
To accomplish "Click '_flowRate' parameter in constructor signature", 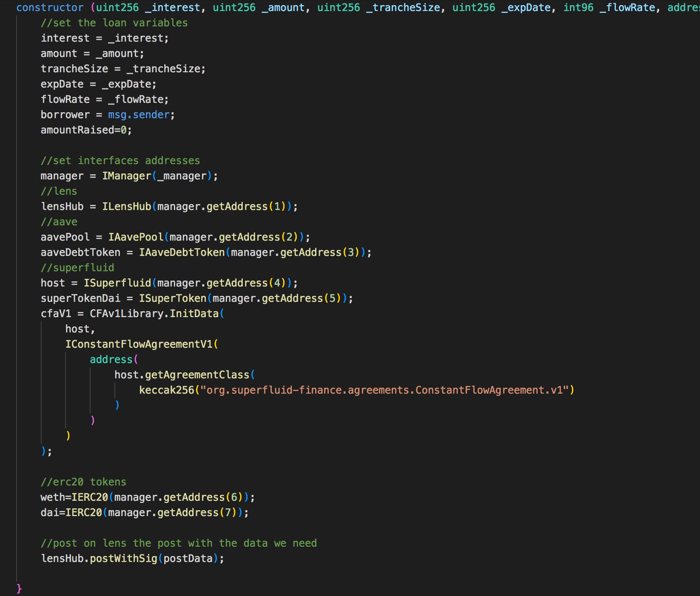I will pos(627,8).
